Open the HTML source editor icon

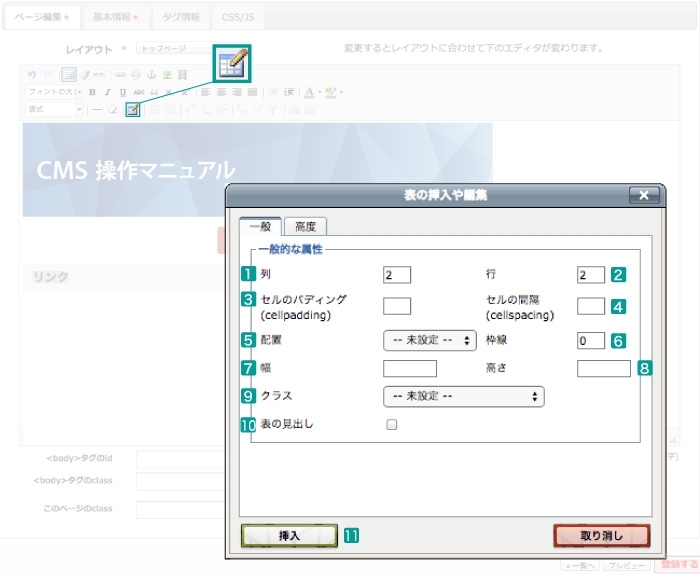(x=100, y=75)
